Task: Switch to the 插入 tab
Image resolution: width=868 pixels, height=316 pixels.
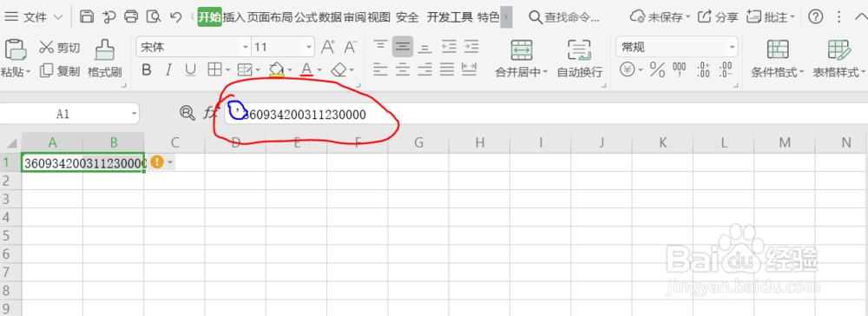Action: pos(233,17)
